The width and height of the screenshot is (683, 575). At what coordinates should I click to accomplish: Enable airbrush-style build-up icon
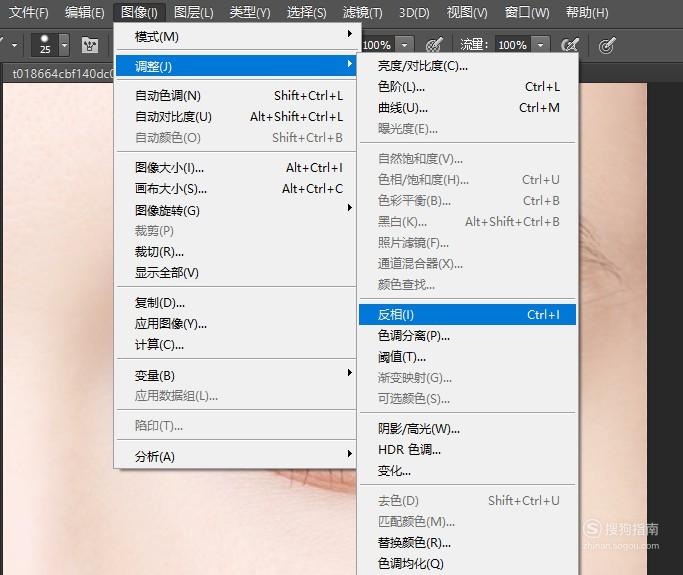[x=570, y=45]
